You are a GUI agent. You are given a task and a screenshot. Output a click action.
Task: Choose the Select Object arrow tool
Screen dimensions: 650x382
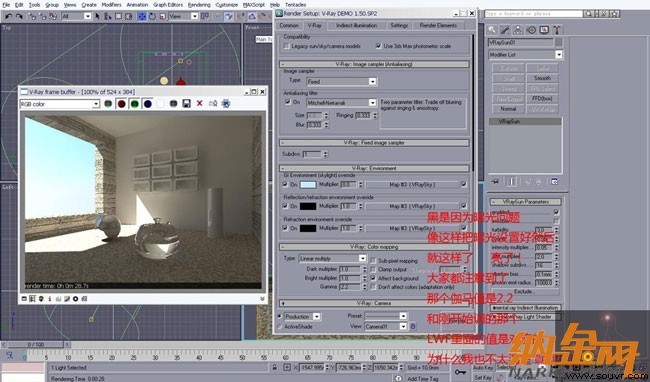(x=97, y=16)
